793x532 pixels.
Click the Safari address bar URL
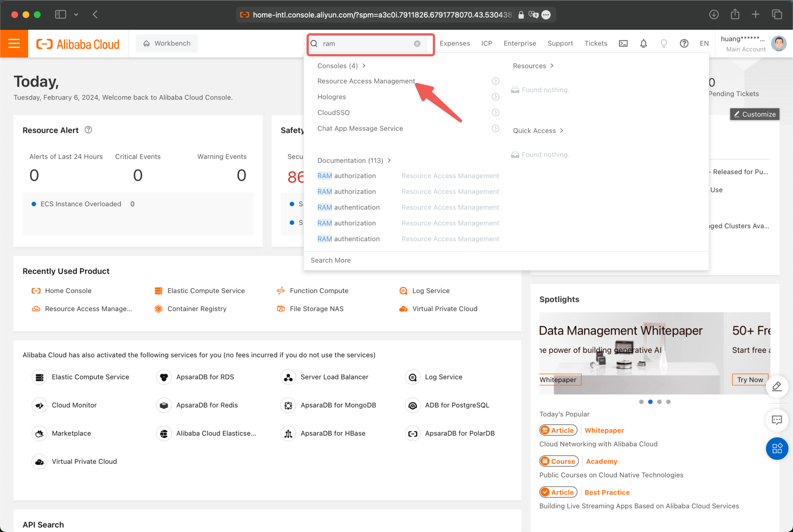tap(382, 15)
